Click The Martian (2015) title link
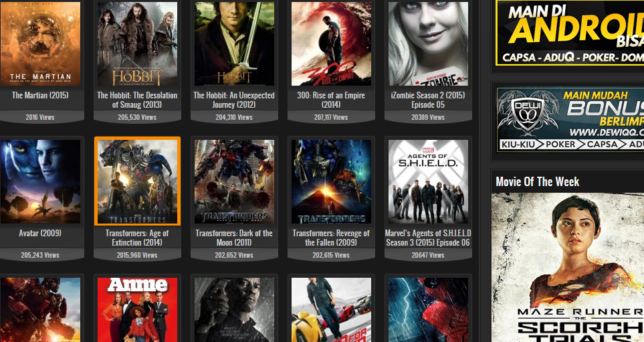 click(40, 95)
